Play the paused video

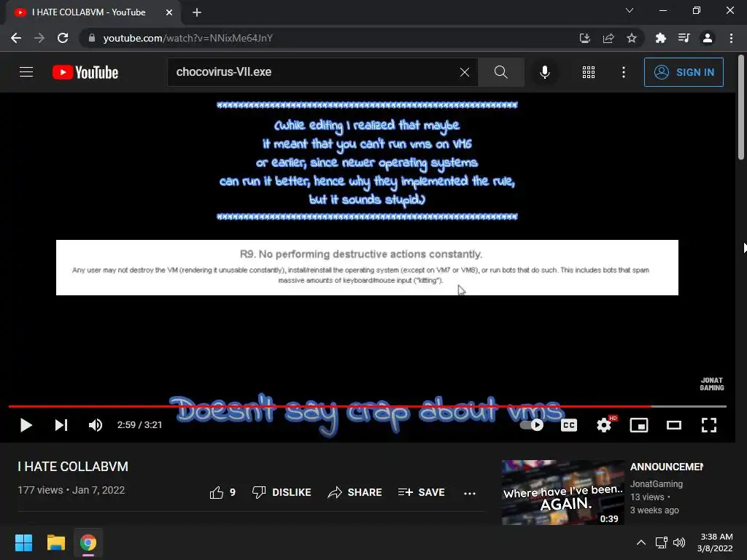pyautogui.click(x=26, y=425)
